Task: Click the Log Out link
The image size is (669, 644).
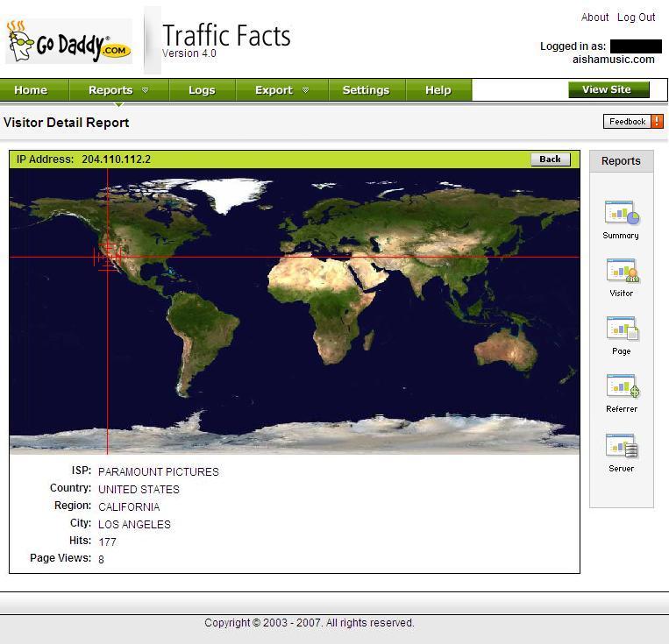Action: click(x=637, y=17)
